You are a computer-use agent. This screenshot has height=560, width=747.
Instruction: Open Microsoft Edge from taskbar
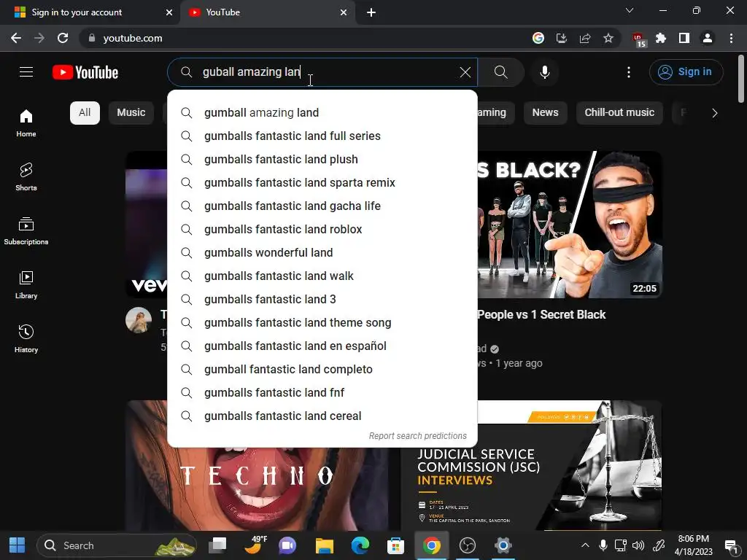(360, 545)
